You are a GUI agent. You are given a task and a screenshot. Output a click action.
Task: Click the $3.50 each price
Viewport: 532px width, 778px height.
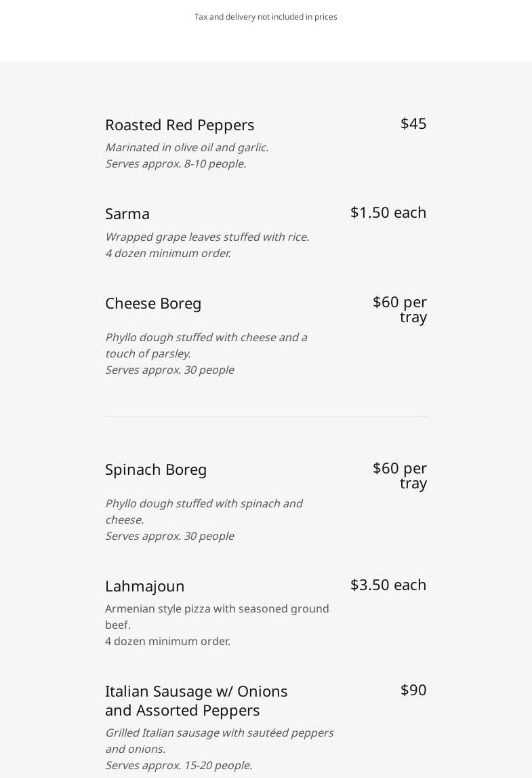(x=388, y=585)
